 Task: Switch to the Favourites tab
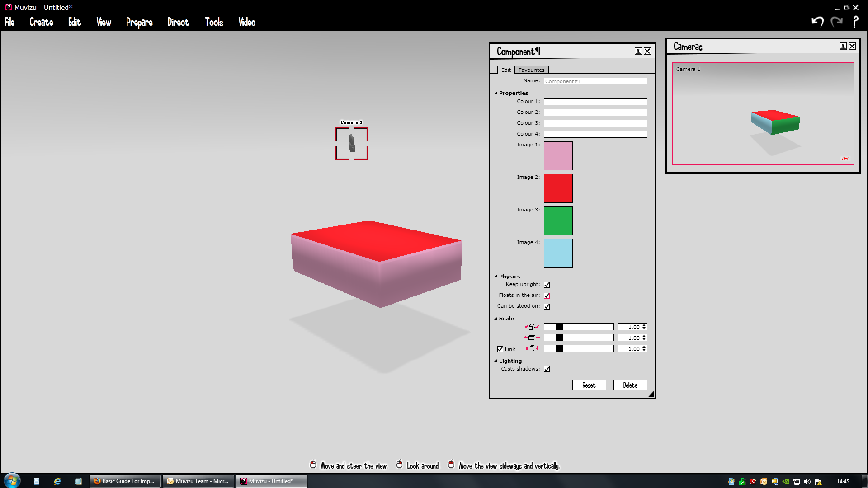532,70
